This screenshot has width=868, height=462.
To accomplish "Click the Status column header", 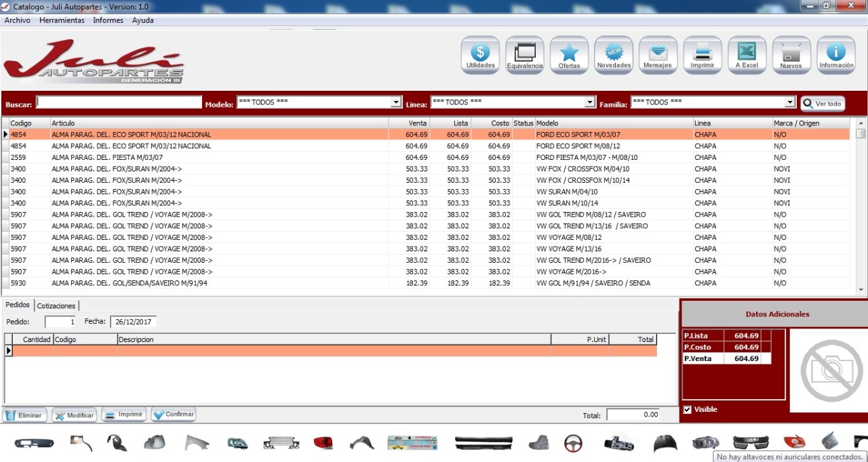I will [524, 123].
